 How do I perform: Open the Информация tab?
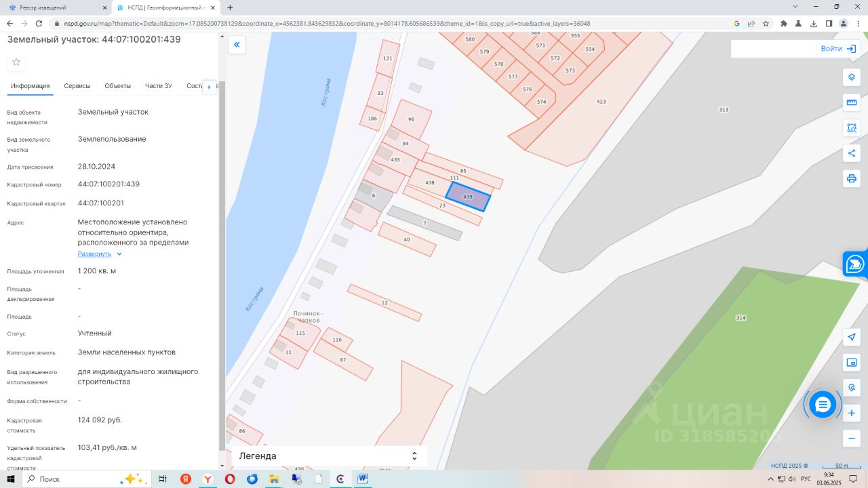[31, 86]
